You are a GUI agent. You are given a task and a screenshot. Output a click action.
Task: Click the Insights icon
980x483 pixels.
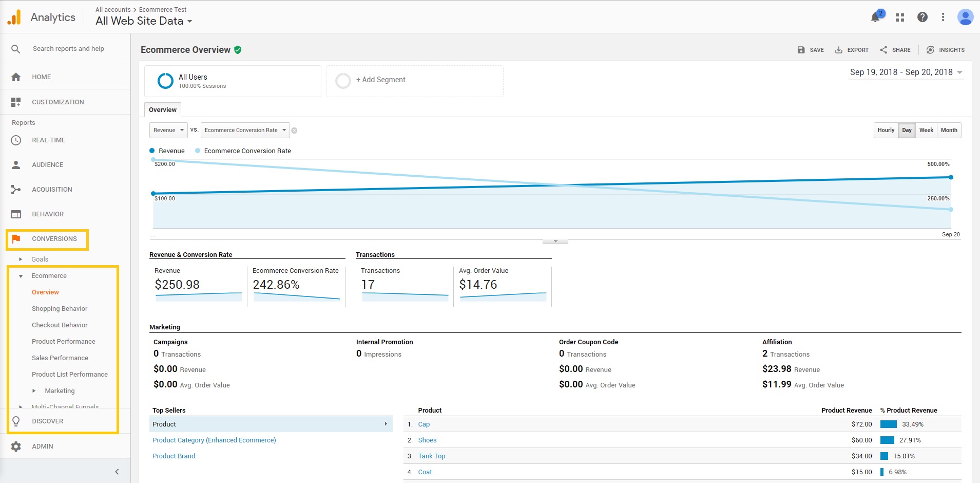(x=930, y=50)
